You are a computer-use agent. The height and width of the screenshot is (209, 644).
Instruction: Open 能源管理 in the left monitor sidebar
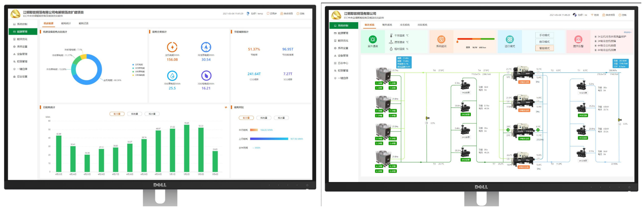[x=23, y=32]
